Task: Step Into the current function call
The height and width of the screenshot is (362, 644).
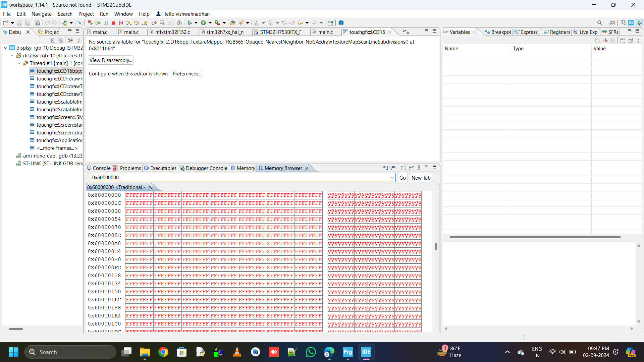Action: point(128,23)
